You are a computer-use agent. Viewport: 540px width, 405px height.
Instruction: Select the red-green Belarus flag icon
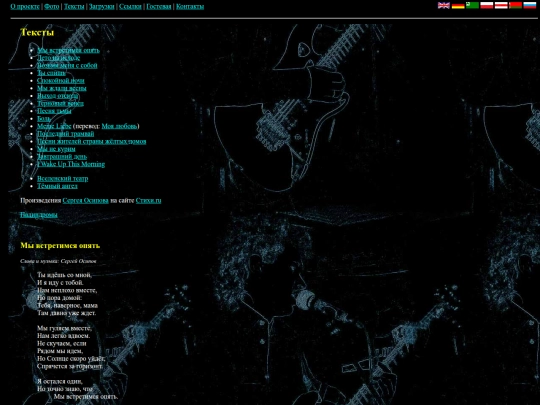click(515, 5)
